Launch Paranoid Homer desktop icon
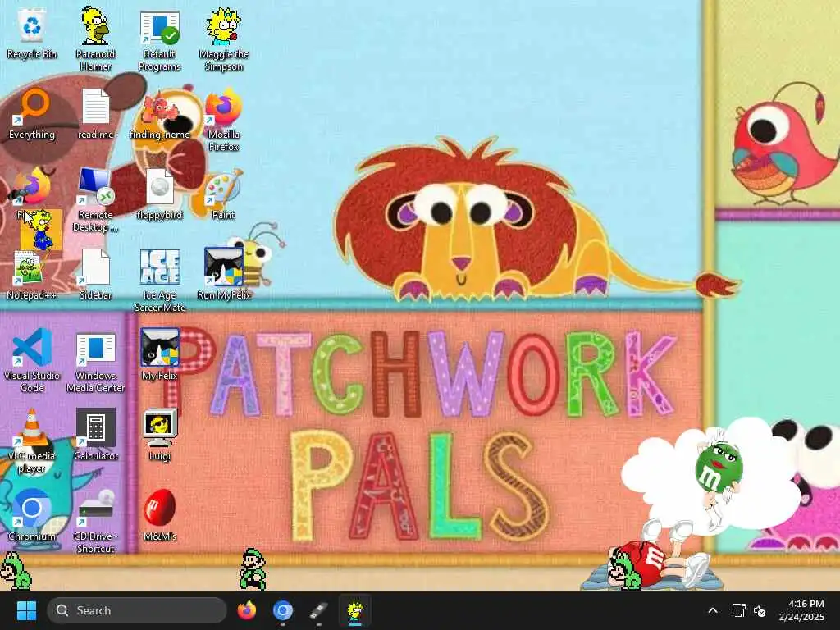 click(x=95, y=39)
